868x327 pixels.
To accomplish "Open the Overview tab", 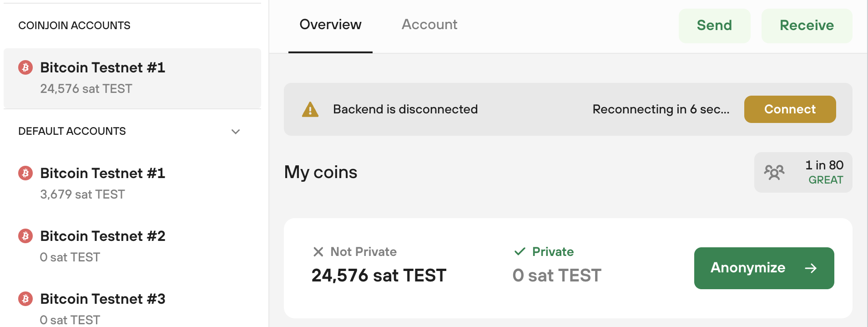I will 330,25.
